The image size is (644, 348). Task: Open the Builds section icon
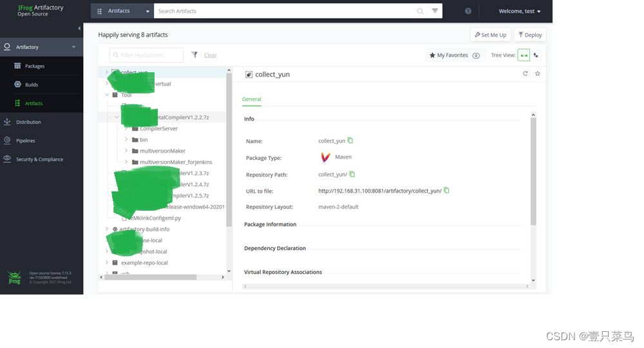(17, 84)
